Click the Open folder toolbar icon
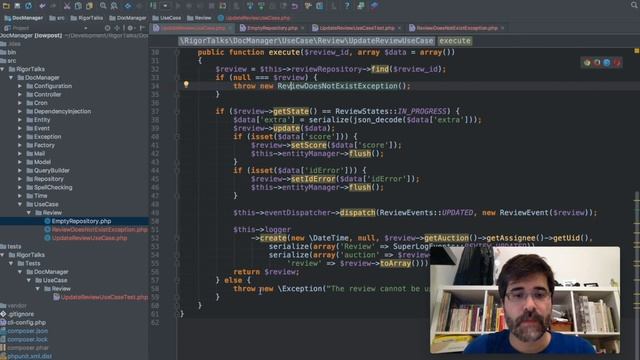 click(x=6, y=6)
